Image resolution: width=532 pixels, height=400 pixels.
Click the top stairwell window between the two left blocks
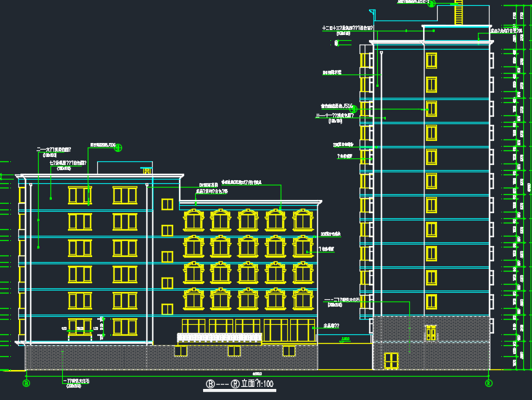(167, 204)
